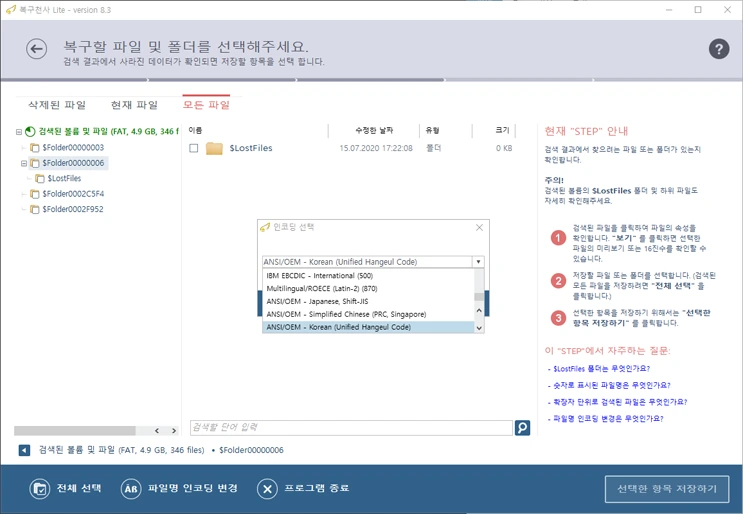743x514 pixels.
Task: Check the $LostFiles row checkbox
Action: point(193,148)
